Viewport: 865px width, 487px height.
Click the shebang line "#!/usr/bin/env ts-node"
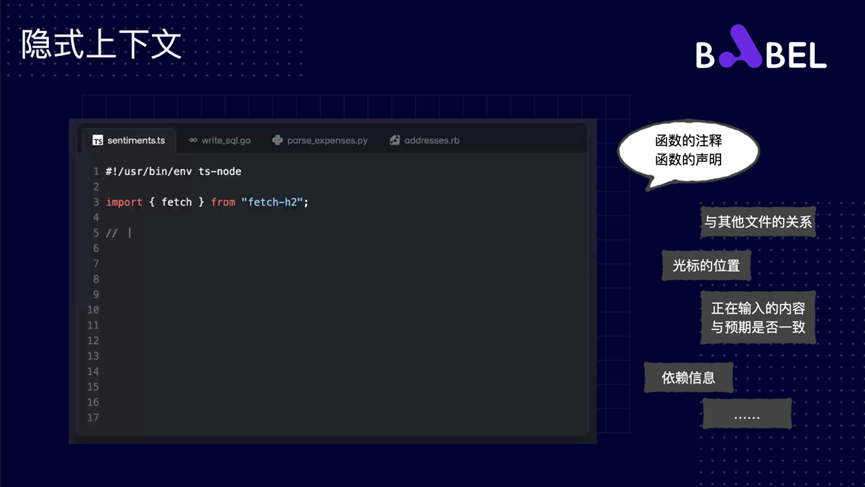[x=173, y=172]
